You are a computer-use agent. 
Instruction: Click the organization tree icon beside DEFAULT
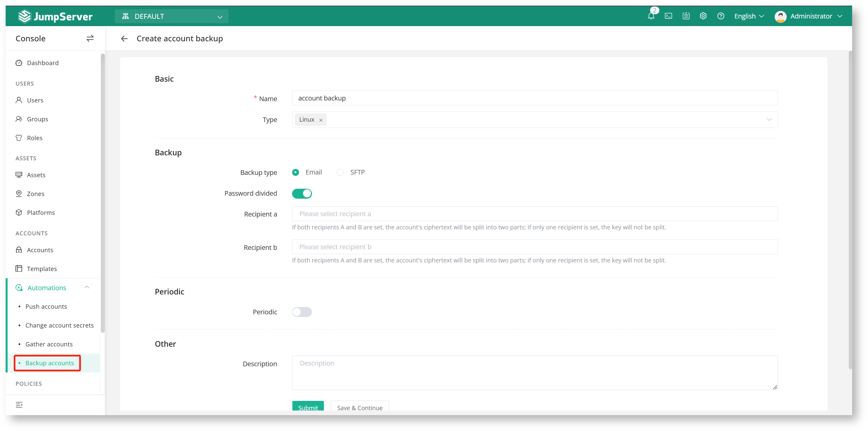(126, 16)
